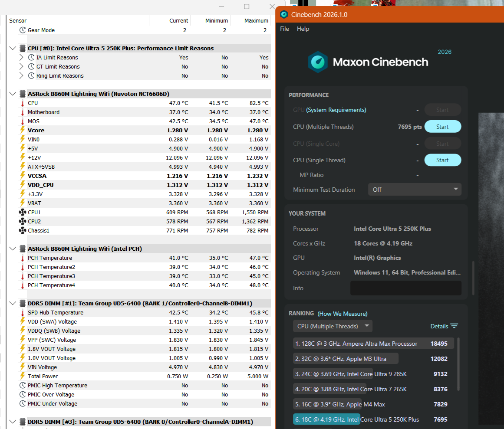
Task: Click the chip icon for Intel PCH group
Action: coord(23,249)
